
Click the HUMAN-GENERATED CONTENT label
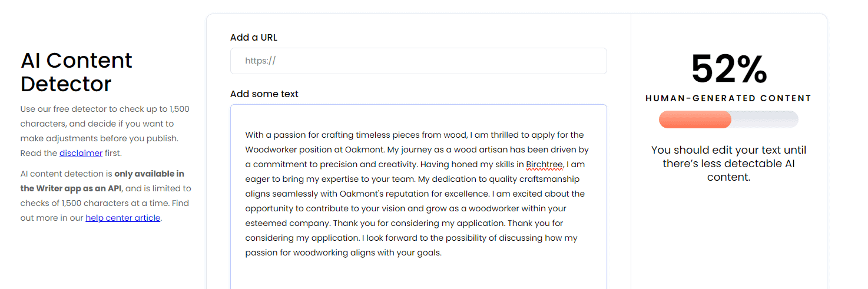[728, 98]
